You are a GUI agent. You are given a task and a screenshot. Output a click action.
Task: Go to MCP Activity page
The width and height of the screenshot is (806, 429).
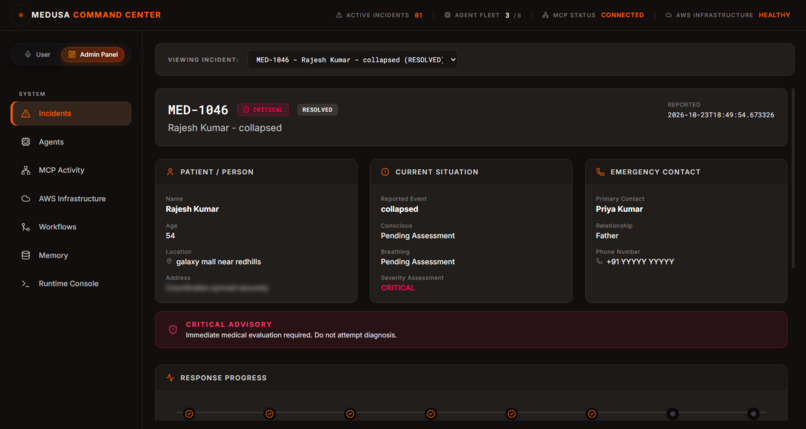pyautogui.click(x=71, y=170)
